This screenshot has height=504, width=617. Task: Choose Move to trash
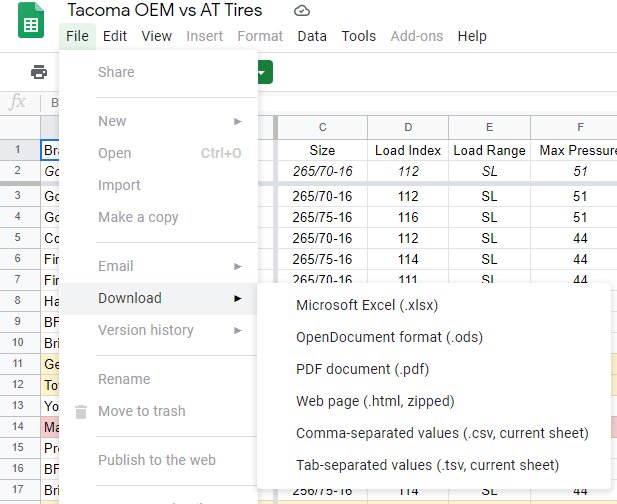(x=158, y=411)
